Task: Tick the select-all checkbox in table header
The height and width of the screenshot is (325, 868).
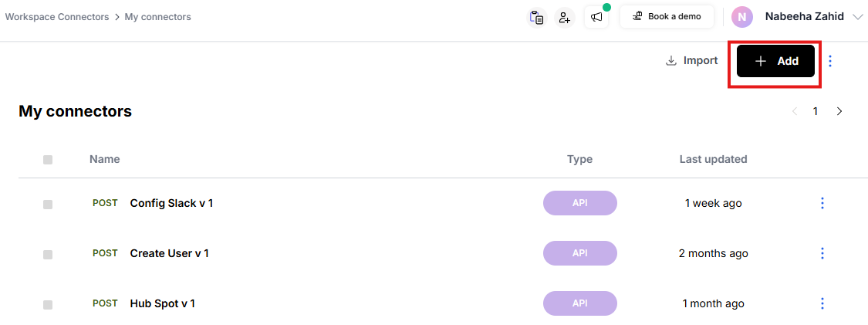Action: point(48,160)
